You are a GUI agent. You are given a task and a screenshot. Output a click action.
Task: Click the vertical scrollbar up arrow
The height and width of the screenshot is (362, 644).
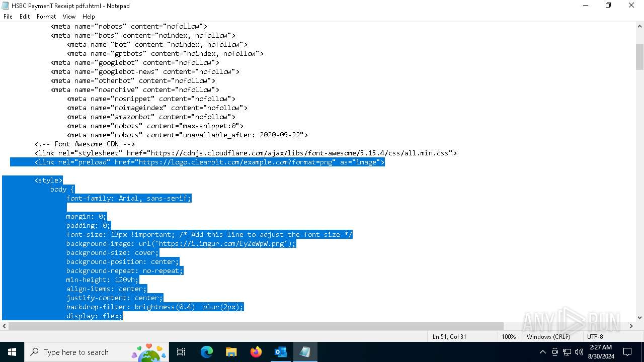coord(639,26)
